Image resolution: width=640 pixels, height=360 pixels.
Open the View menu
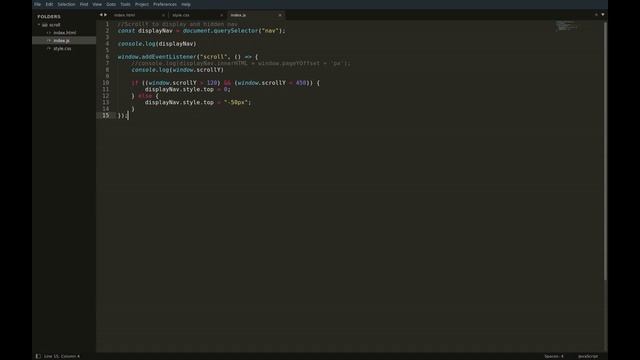tap(97, 4)
